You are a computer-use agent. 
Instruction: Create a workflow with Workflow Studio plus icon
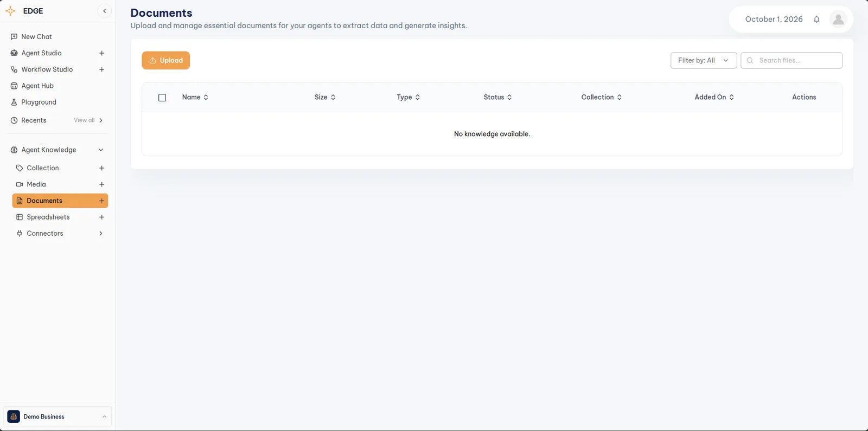tap(101, 69)
